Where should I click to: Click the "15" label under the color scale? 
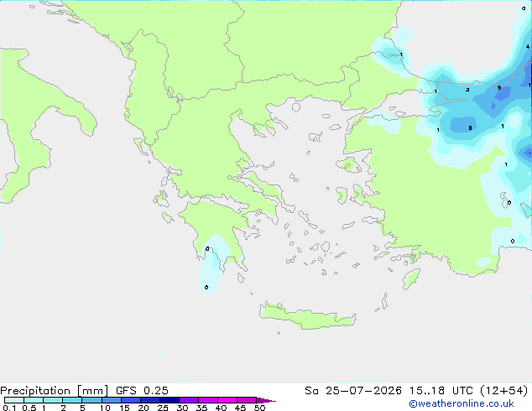coord(124,408)
